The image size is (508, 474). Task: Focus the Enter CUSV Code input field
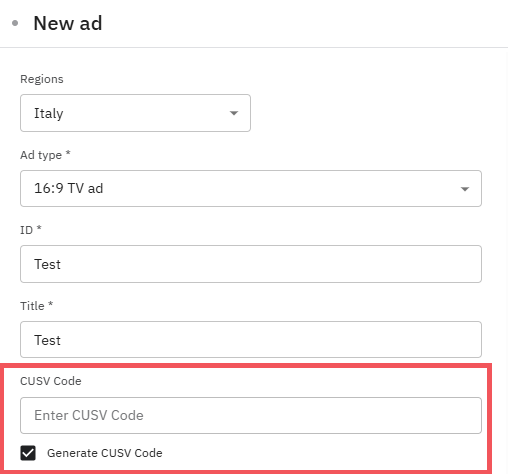pyautogui.click(x=251, y=415)
